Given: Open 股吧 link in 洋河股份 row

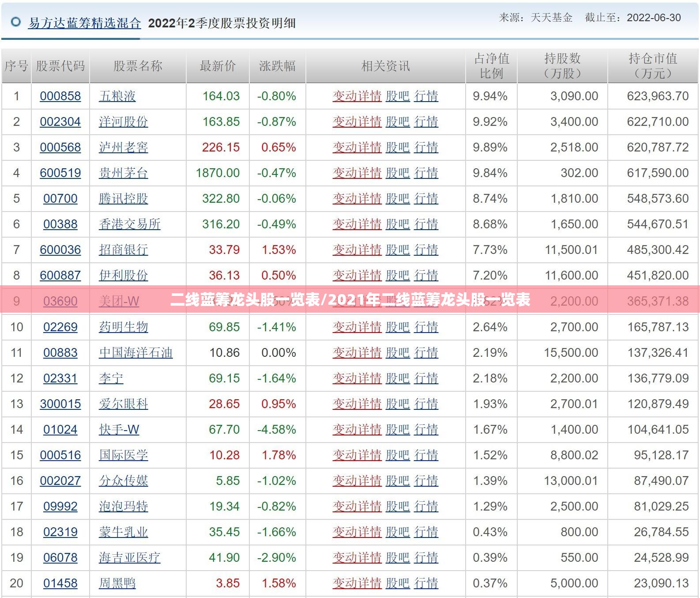Looking at the screenshot, I should [398, 121].
